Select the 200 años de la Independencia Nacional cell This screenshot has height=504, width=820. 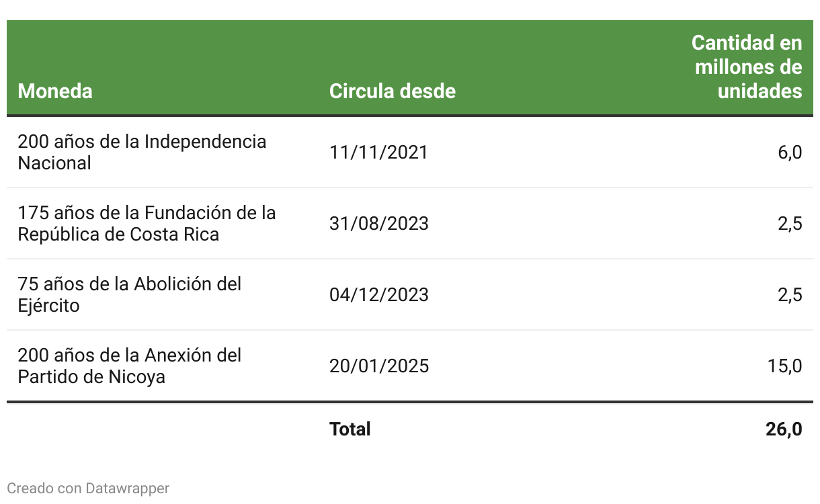coord(142,152)
